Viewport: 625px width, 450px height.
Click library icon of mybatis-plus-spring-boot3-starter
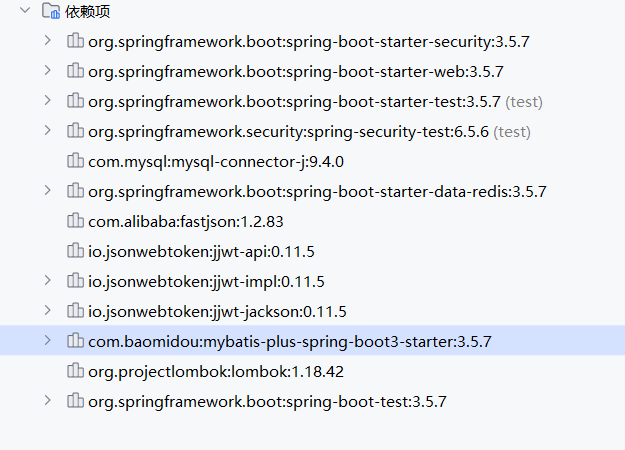tap(75, 340)
